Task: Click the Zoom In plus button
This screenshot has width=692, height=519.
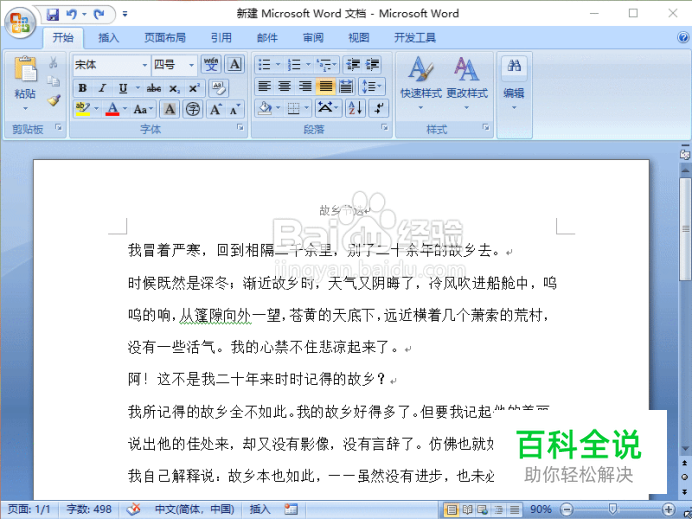Action: coord(669,510)
